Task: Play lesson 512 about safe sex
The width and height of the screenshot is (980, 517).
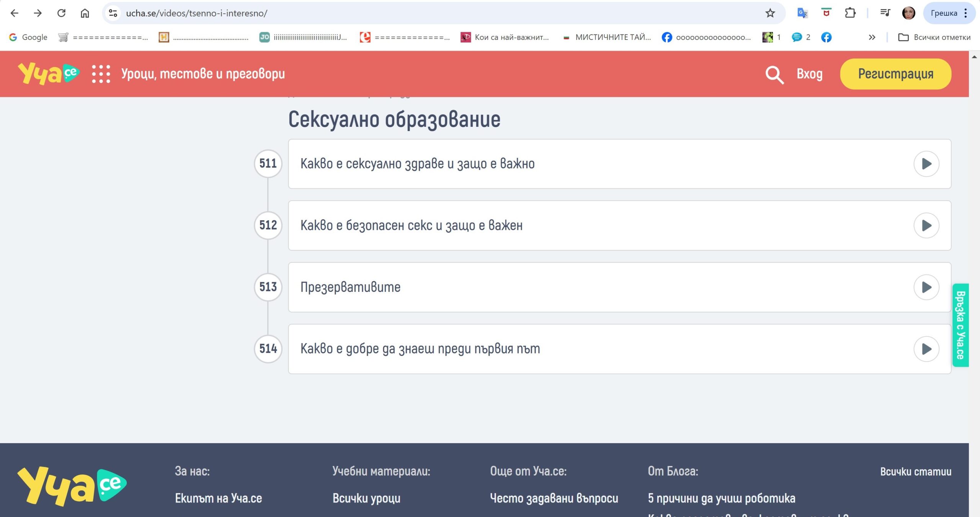Action: click(926, 226)
